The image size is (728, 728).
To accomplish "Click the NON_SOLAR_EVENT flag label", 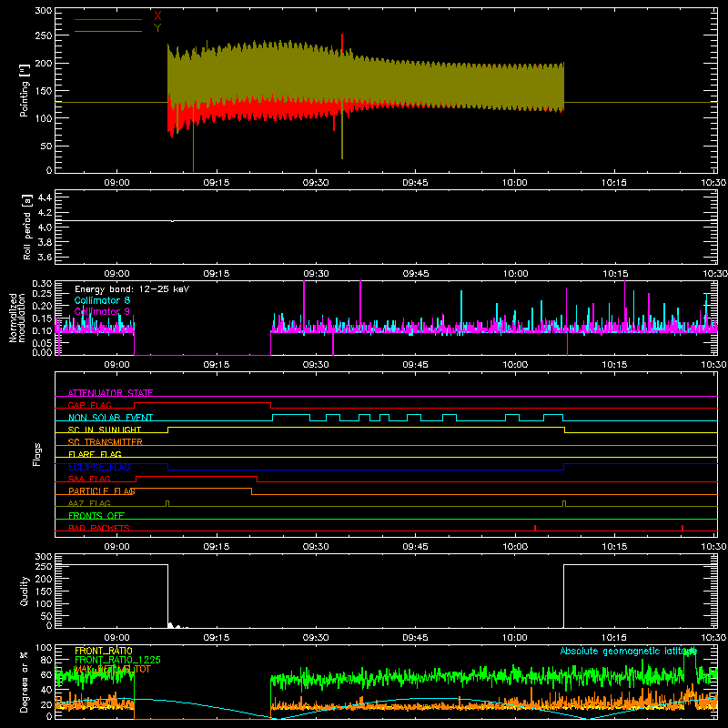I will point(110,418).
